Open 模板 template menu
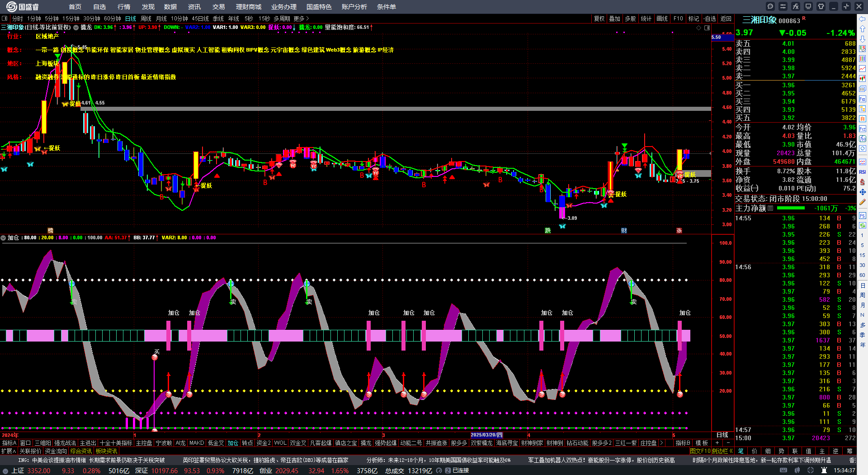Viewport: 868px width, 475px height. point(702,443)
